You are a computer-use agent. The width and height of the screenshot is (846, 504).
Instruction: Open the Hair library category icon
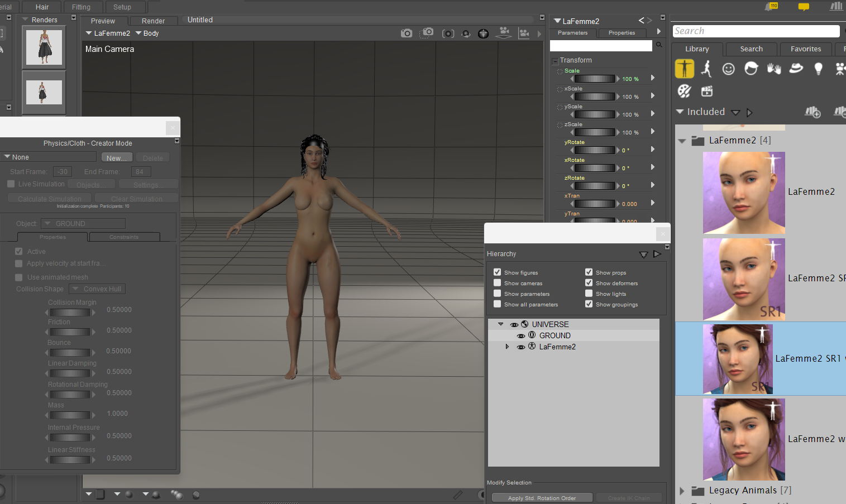pyautogui.click(x=751, y=69)
